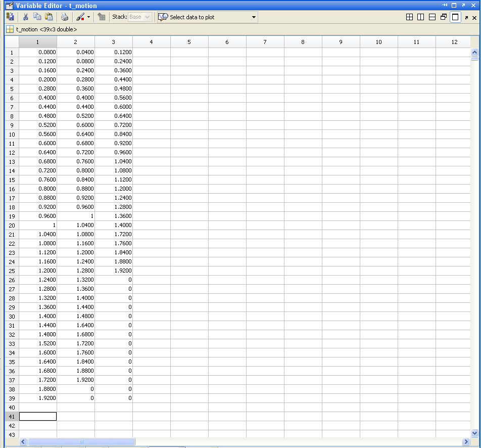Image resolution: width=481 pixels, height=448 pixels.
Task: Float the editor documents with cascade button
Action: click(x=444, y=17)
